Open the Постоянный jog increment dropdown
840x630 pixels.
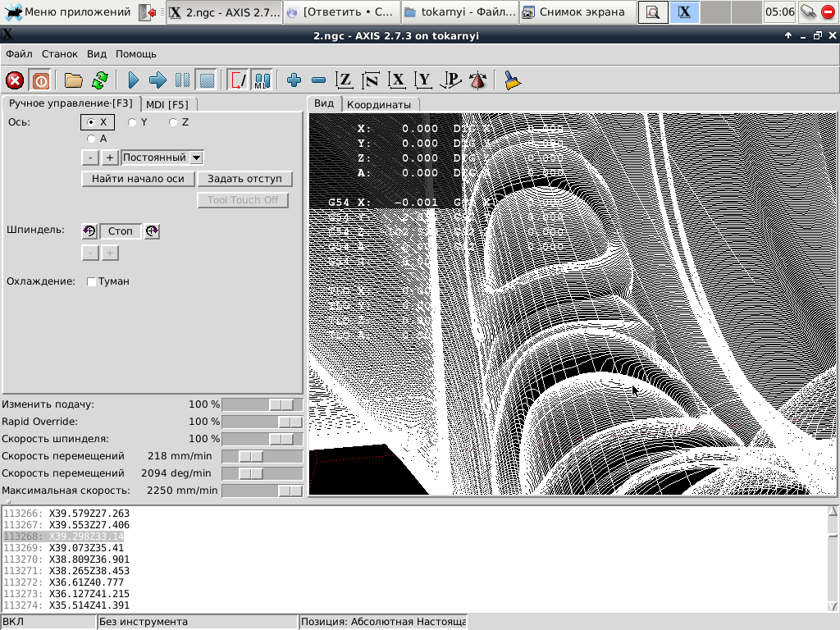click(x=196, y=157)
